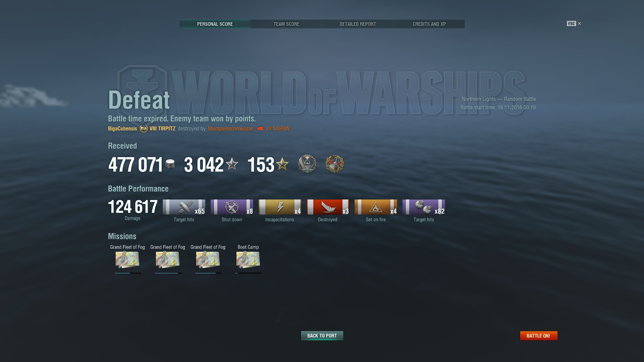Open the Boot Camp mission thumbnail

tap(248, 259)
